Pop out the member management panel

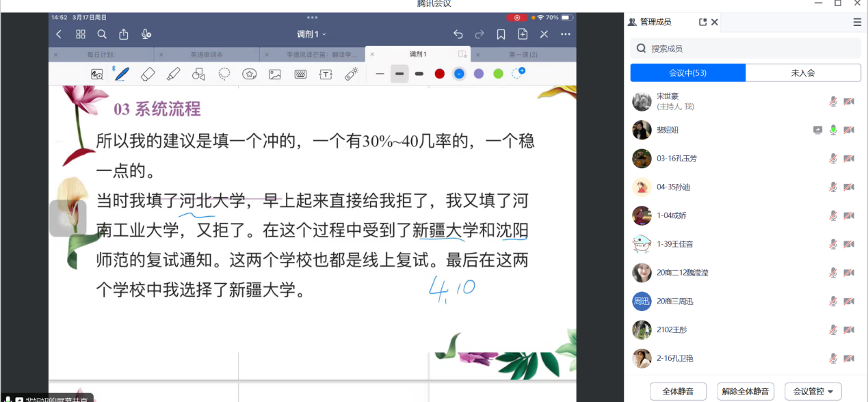[702, 22]
